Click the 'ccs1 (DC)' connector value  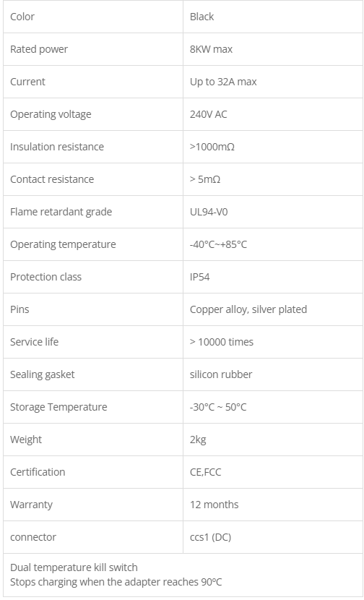pos(211,537)
